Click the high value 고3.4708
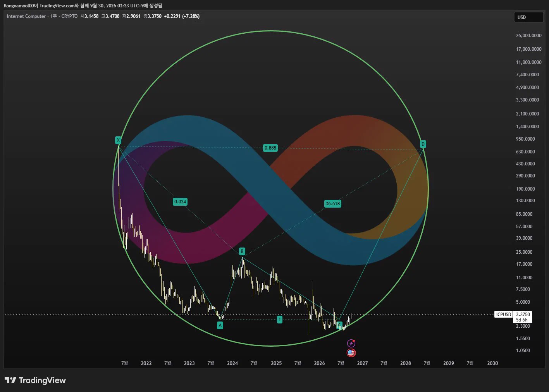 coord(110,16)
